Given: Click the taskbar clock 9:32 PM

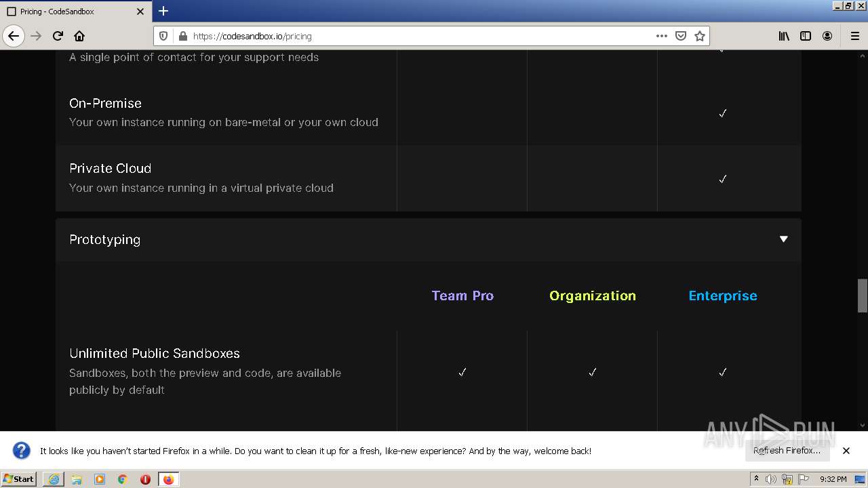Looking at the screenshot, I should (833, 479).
